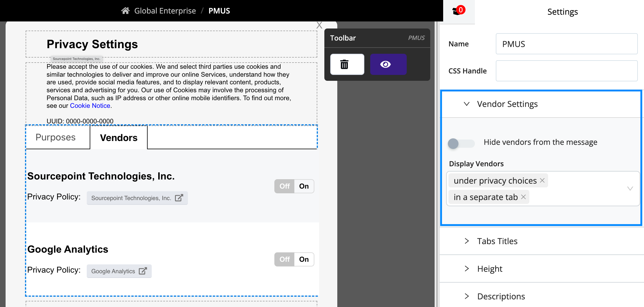Click the 'under privacy choices' tag text
The image size is (644, 307).
pyautogui.click(x=495, y=181)
